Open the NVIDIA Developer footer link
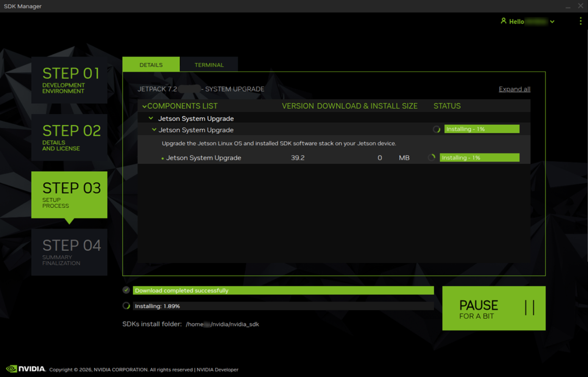 217,369
